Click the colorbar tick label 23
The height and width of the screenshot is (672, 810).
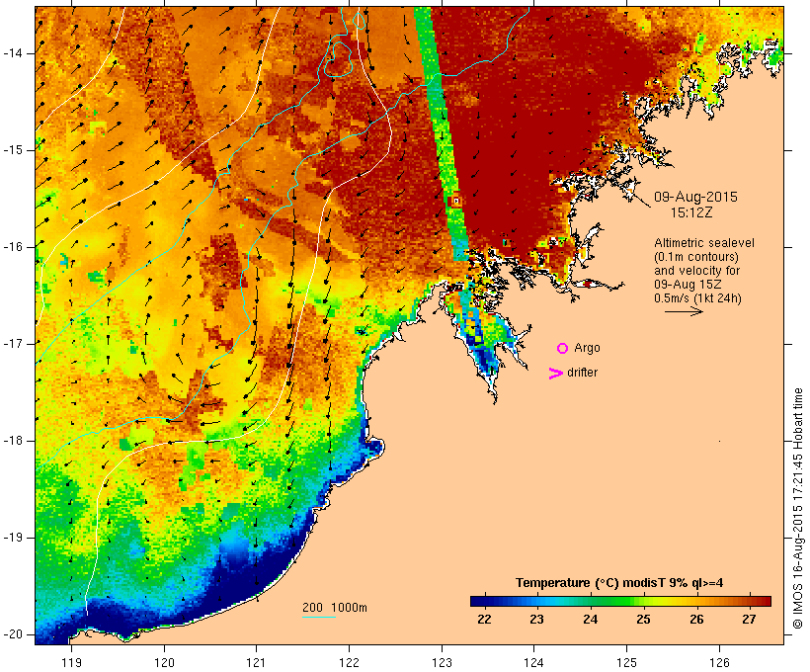point(536,620)
